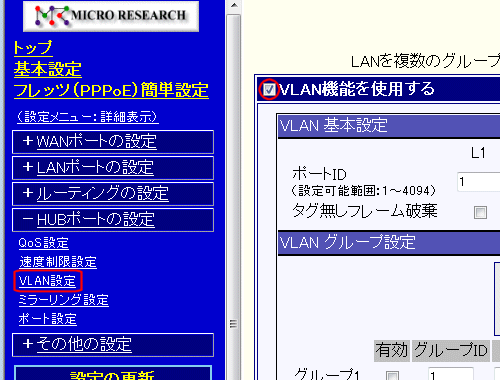The image size is (500, 380).
Task: Collapse the HUBポートの設定 section
Action: [113, 220]
